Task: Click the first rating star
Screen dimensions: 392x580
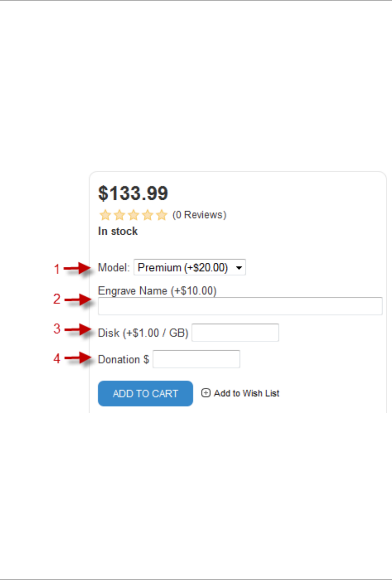Action: click(105, 215)
